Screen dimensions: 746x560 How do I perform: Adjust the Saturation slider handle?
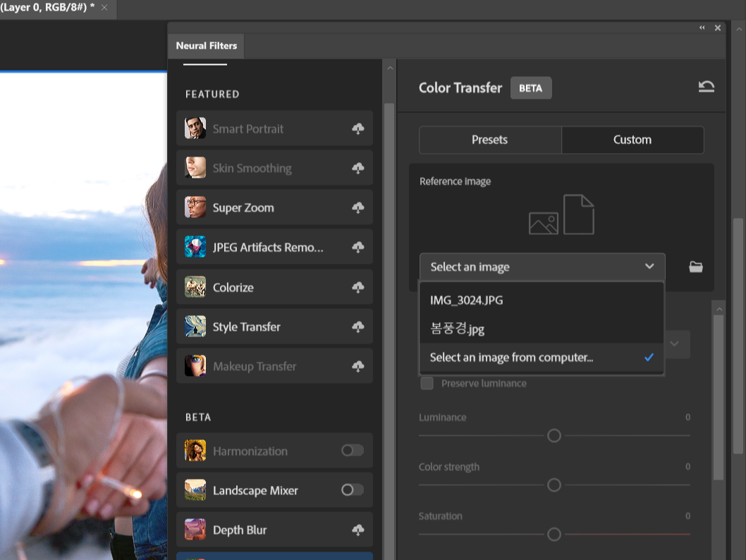click(554, 535)
